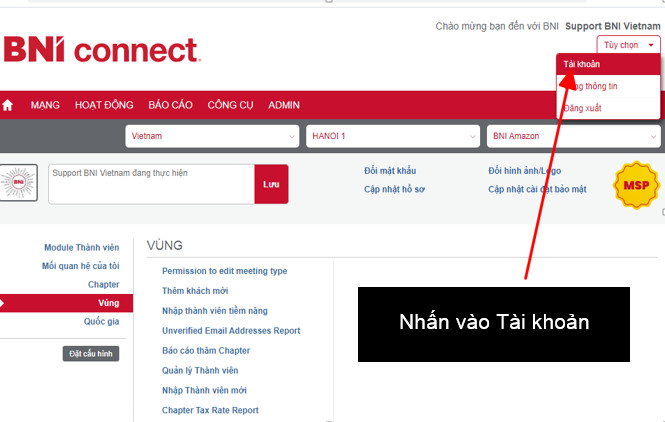
Task: Click the Đặt cấu hình button
Action: pos(91,354)
